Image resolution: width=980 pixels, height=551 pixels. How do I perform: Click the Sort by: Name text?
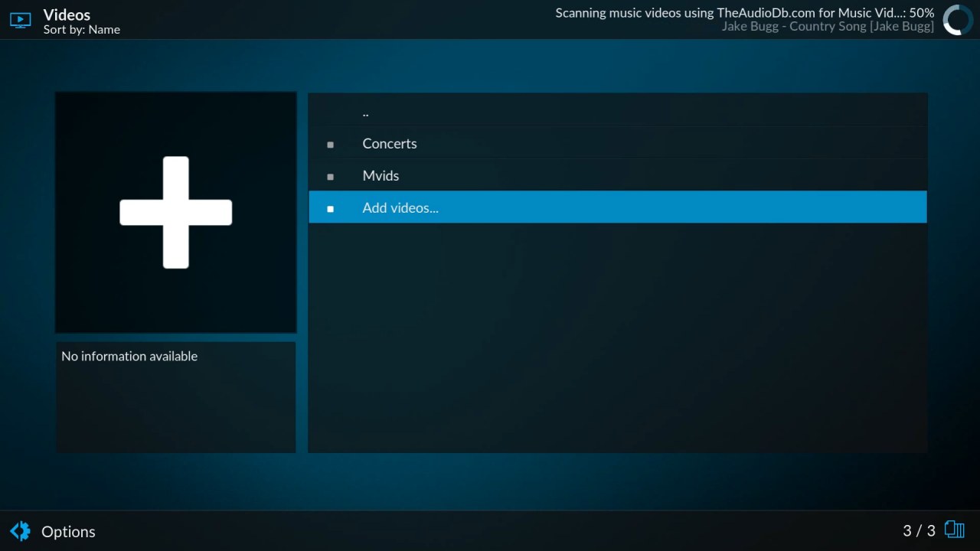pos(82,30)
